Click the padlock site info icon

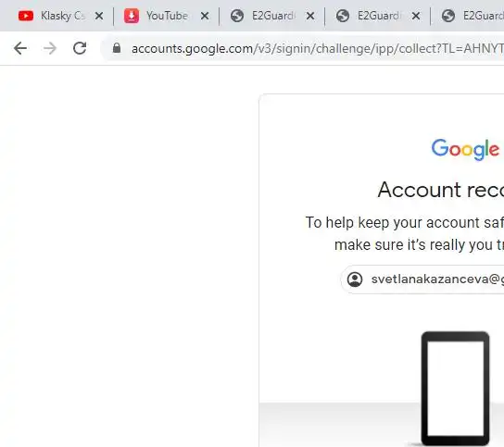click(117, 48)
